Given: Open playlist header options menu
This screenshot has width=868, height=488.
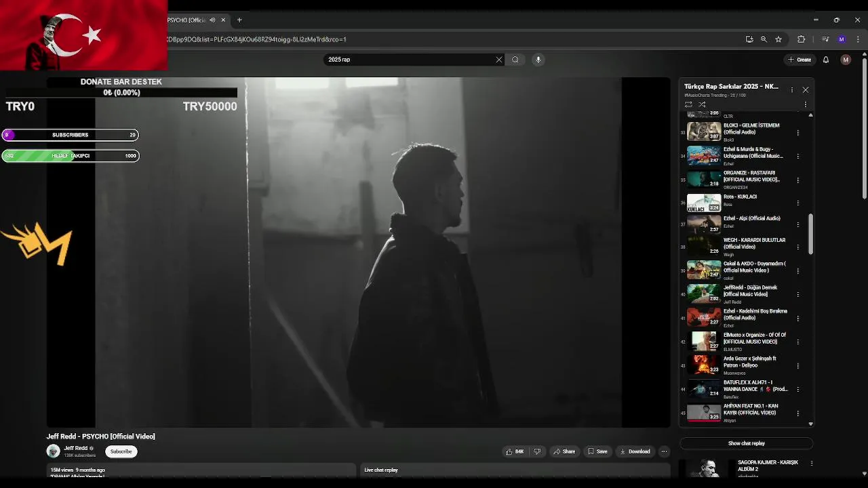Looking at the screenshot, I should tap(791, 89).
